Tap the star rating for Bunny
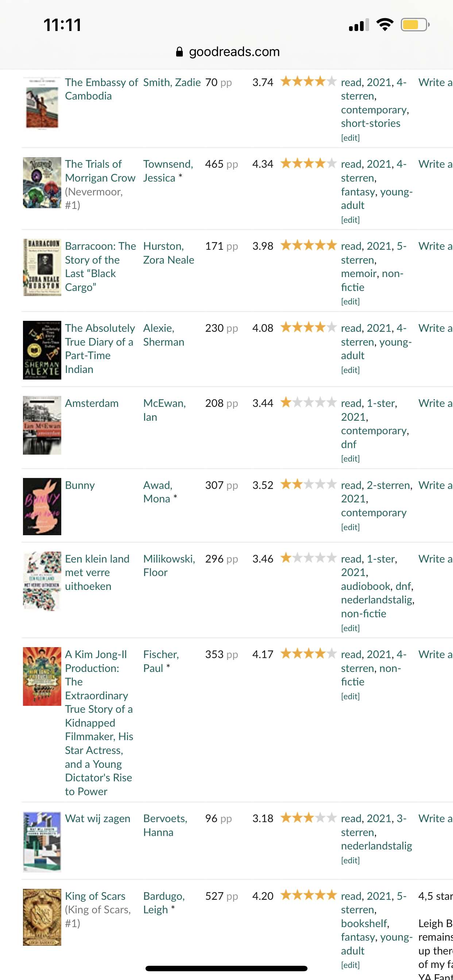Image resolution: width=453 pixels, height=980 pixels. click(x=308, y=484)
